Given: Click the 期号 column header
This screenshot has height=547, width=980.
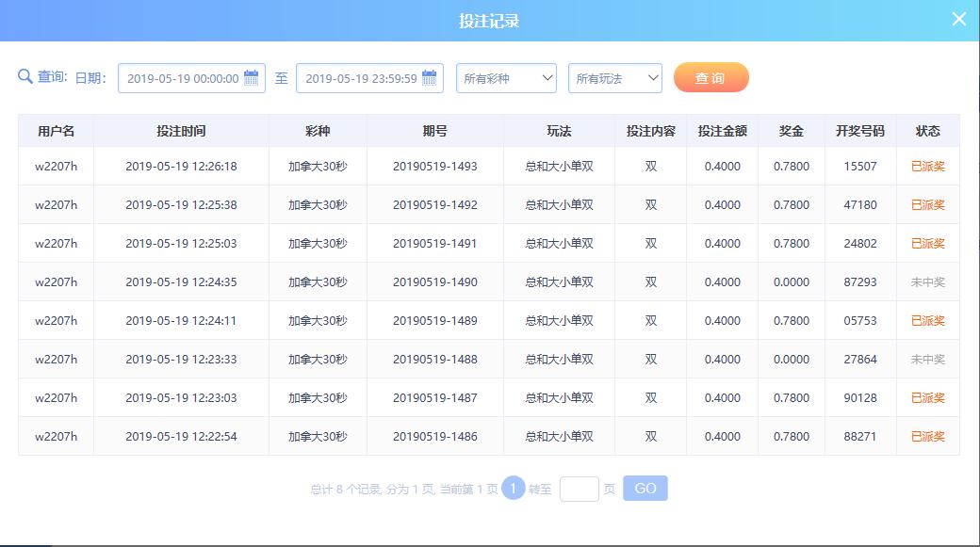Looking at the screenshot, I should (x=435, y=131).
